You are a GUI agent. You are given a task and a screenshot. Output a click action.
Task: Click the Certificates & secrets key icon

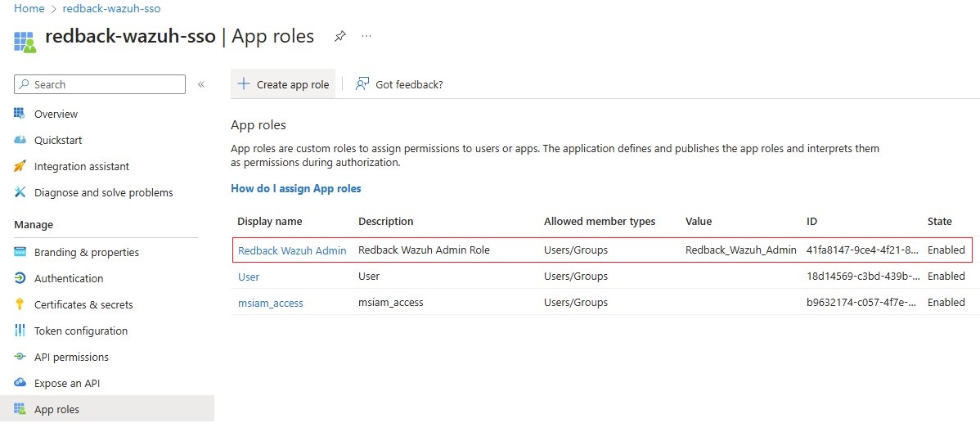(20, 304)
